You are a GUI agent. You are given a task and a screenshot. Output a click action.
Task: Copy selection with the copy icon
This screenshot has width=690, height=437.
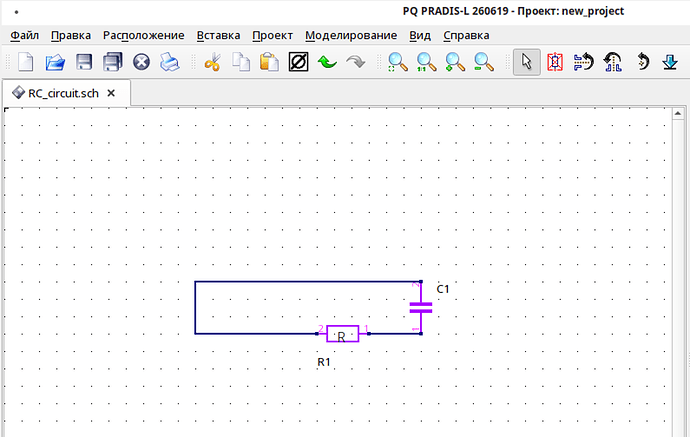[241, 62]
